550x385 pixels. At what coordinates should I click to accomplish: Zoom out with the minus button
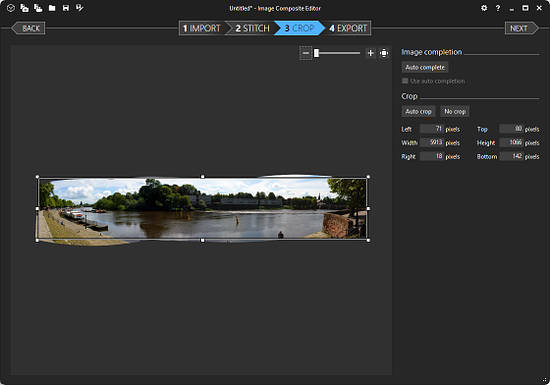306,53
